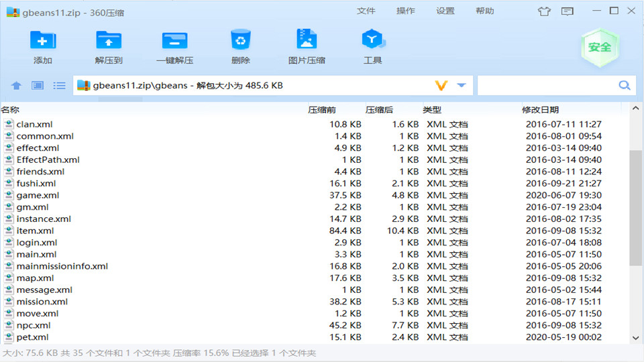Sort by 压缩前 column header
Viewport: 644px width, 362px height.
[322, 109]
